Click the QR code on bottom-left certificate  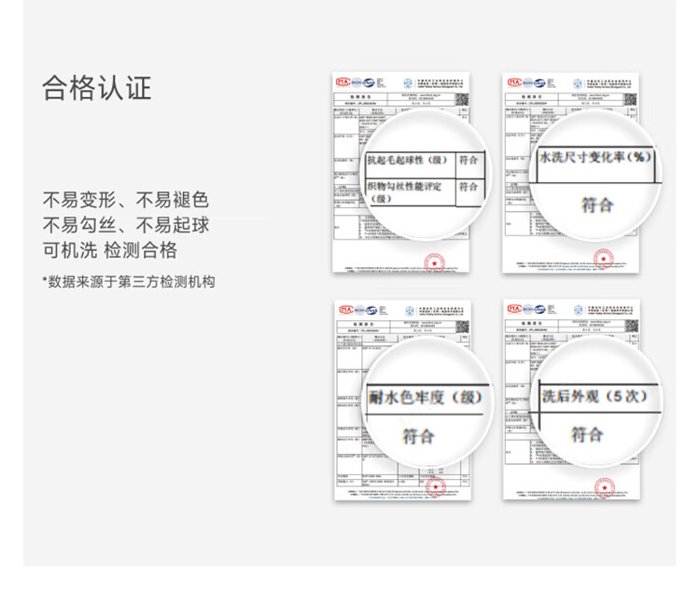coord(460,327)
